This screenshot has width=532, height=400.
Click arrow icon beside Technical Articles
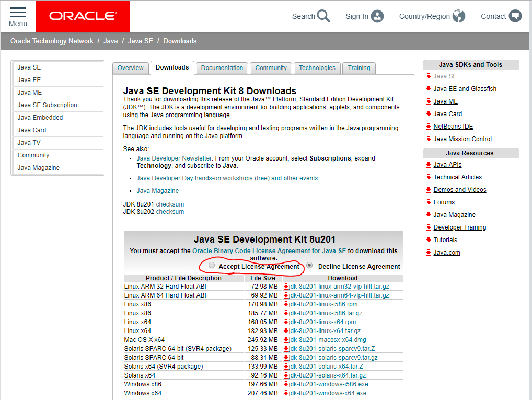(x=429, y=177)
